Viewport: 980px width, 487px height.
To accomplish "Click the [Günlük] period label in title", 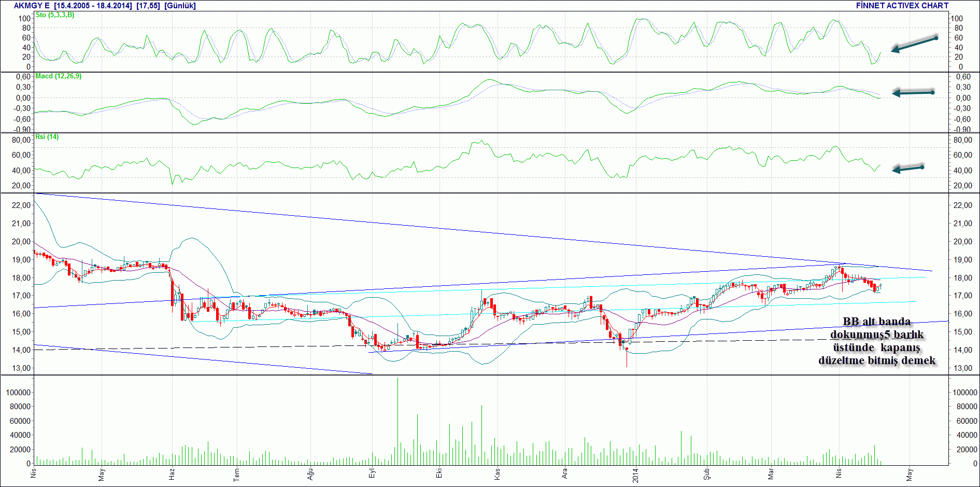I will 180,6.
